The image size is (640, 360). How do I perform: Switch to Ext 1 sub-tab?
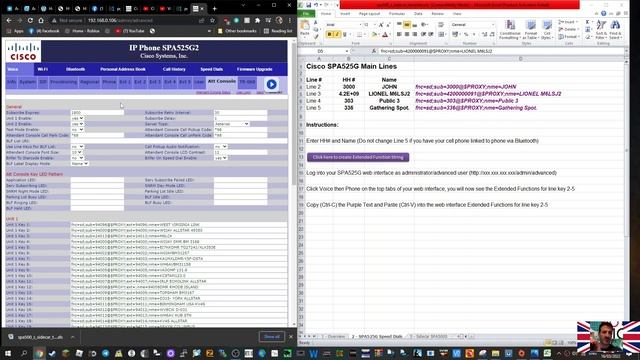coord(125,82)
